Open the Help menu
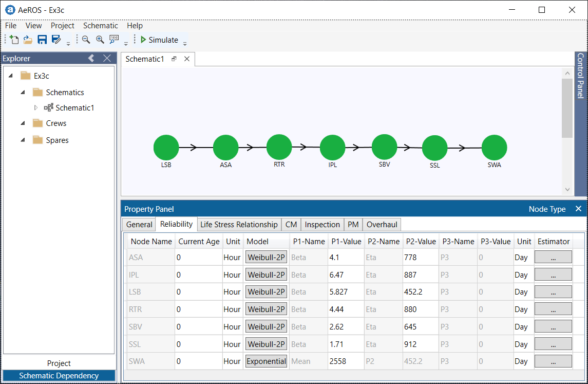This screenshot has width=588, height=384. click(x=135, y=26)
